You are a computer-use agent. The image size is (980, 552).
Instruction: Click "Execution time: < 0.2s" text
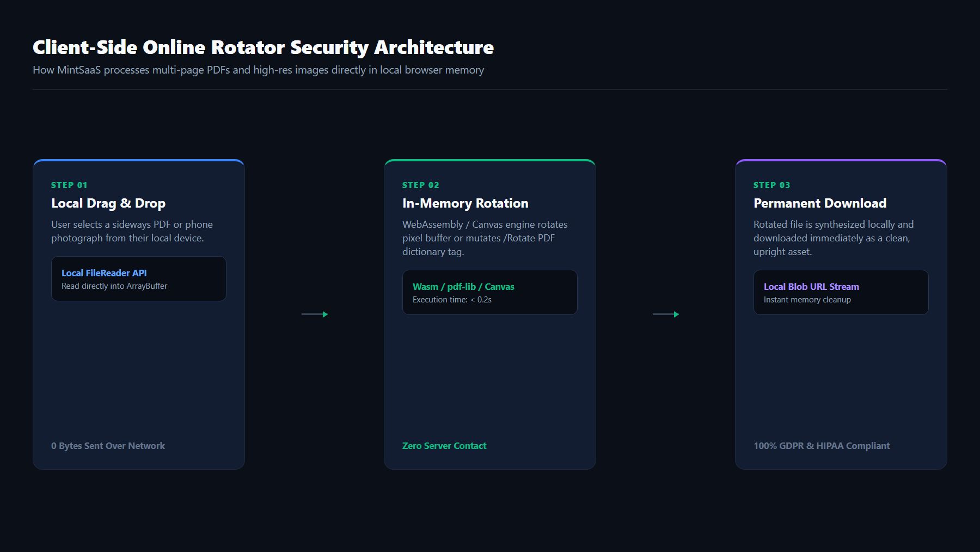pos(452,300)
